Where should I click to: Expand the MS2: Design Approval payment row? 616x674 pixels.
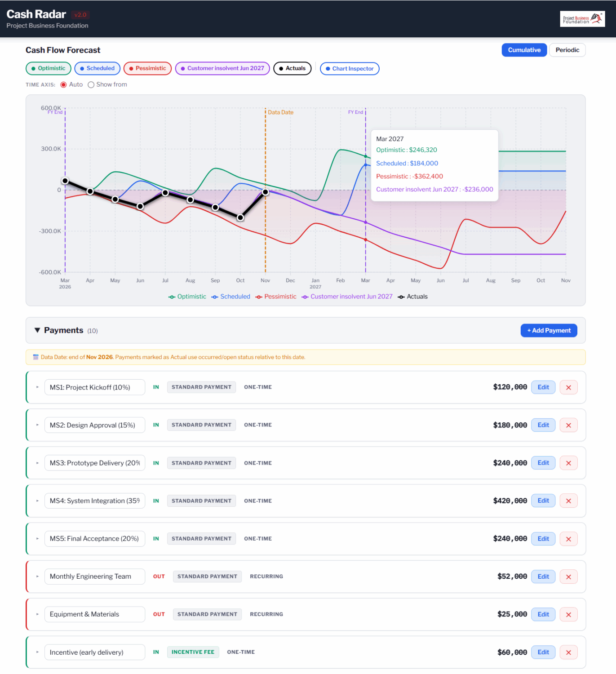coord(37,425)
